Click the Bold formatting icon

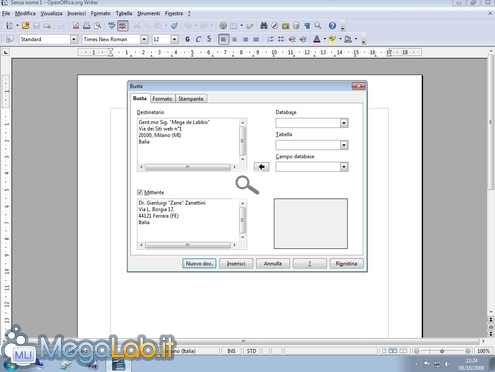click(x=187, y=39)
